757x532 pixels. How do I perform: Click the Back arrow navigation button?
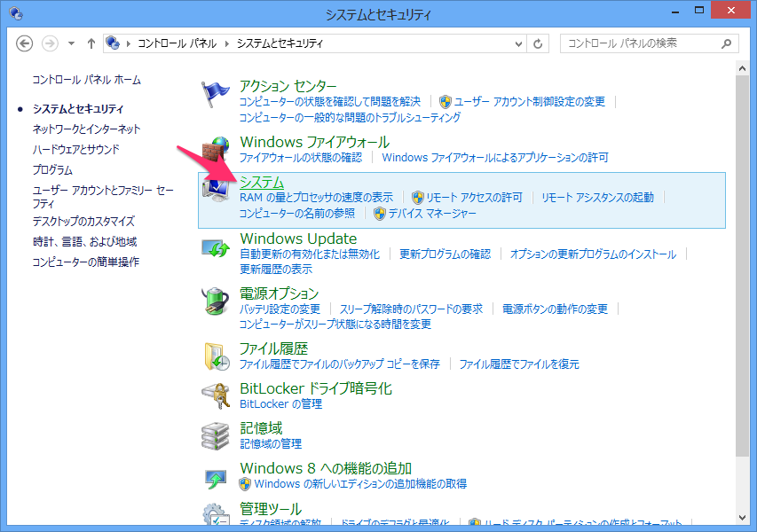[x=24, y=43]
